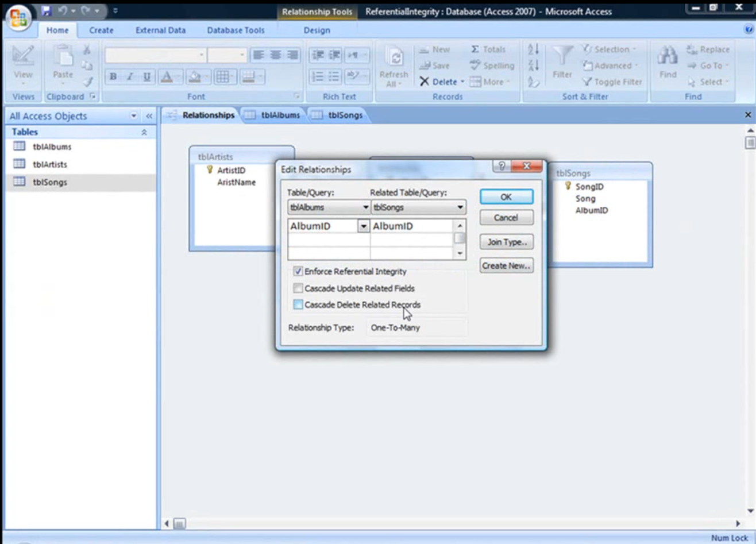The image size is (756, 544).
Task: Enable Cascade Update Related Fields
Action: (x=298, y=288)
